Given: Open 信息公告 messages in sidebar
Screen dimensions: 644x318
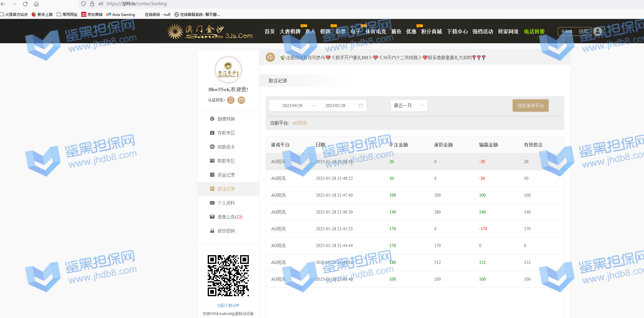Looking at the screenshot, I should [230, 217].
